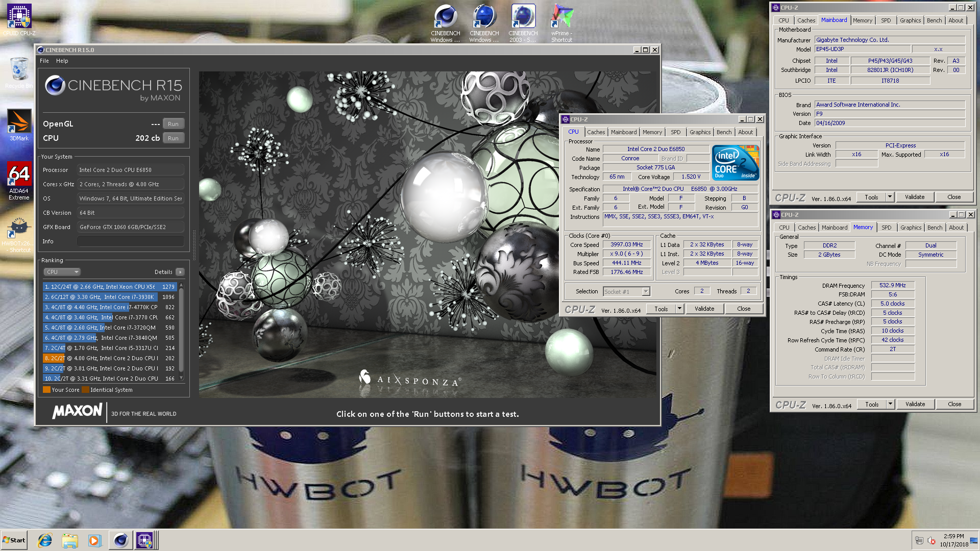The image size is (980, 551).
Task: Click the MAXON logo in the Cinebench footer
Action: pyautogui.click(x=77, y=411)
